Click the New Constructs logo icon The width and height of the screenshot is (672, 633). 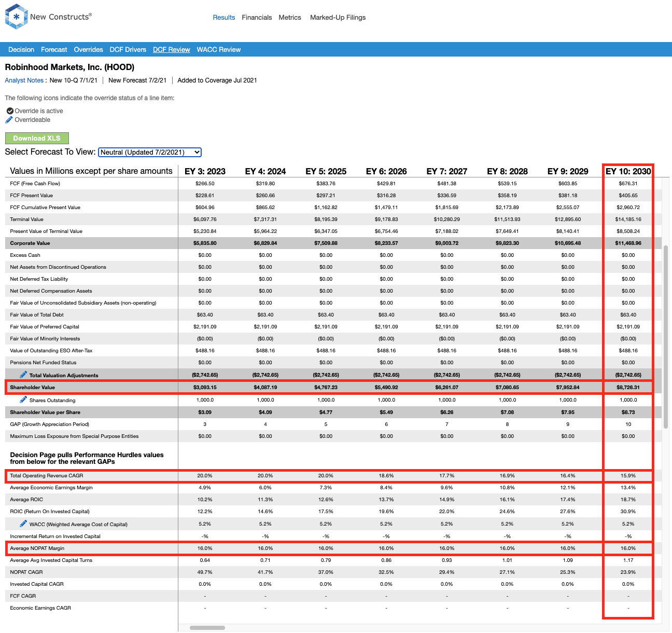coord(16,17)
